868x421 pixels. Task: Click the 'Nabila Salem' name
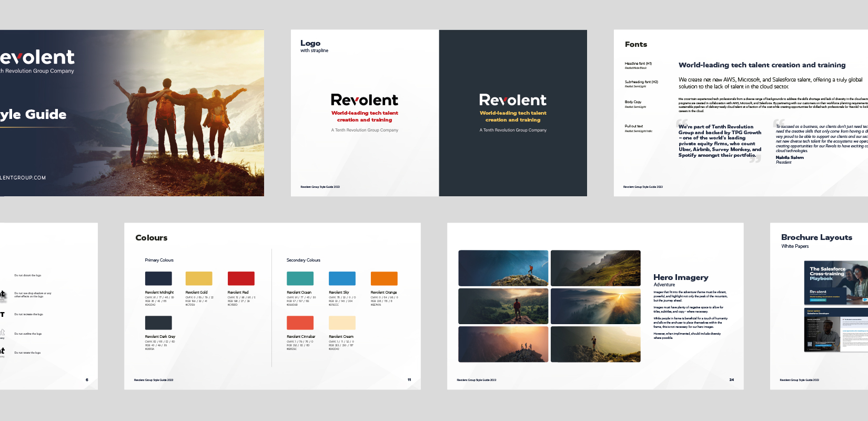point(790,157)
